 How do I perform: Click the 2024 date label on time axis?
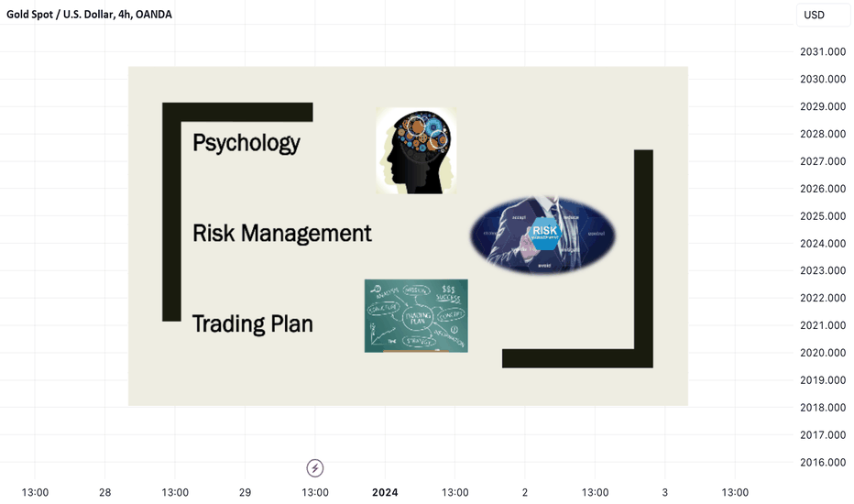pyautogui.click(x=385, y=493)
